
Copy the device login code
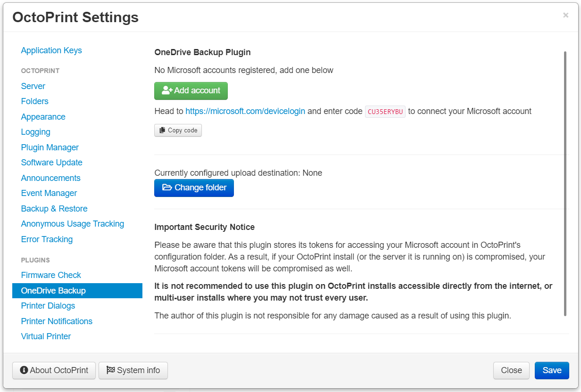point(178,131)
